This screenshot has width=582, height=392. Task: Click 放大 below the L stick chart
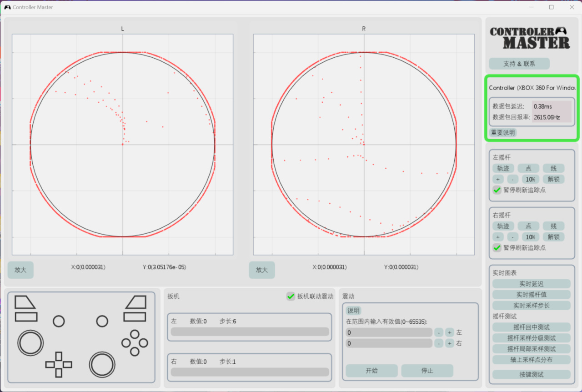(20, 270)
